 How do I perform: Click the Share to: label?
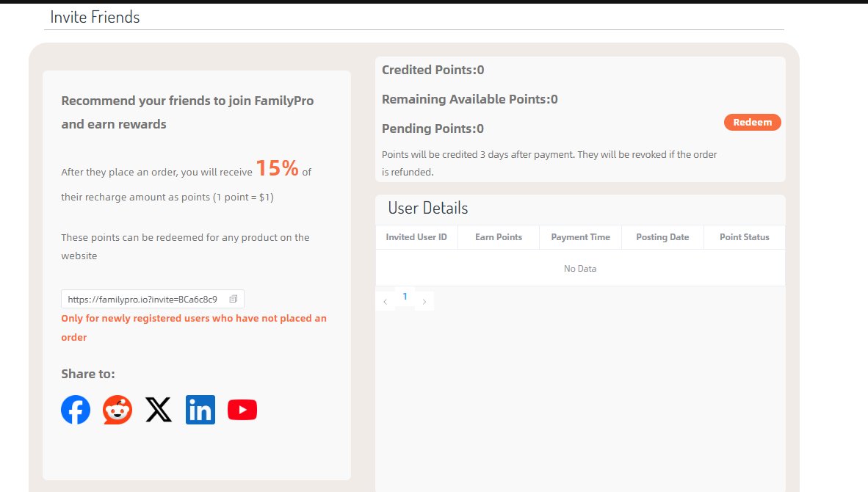click(88, 374)
